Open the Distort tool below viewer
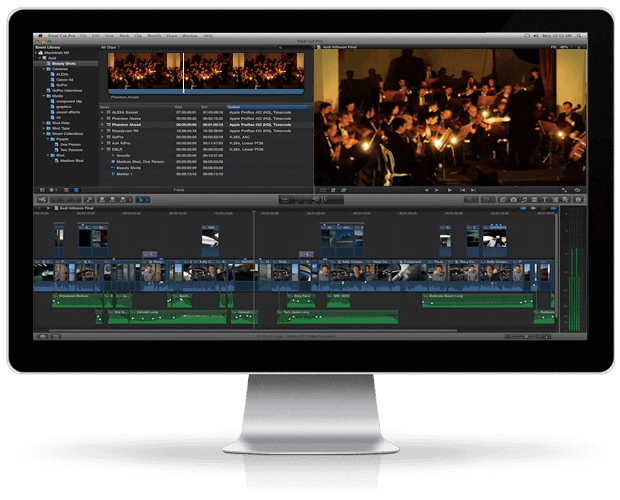The image size is (620, 500). pyautogui.click(x=344, y=190)
